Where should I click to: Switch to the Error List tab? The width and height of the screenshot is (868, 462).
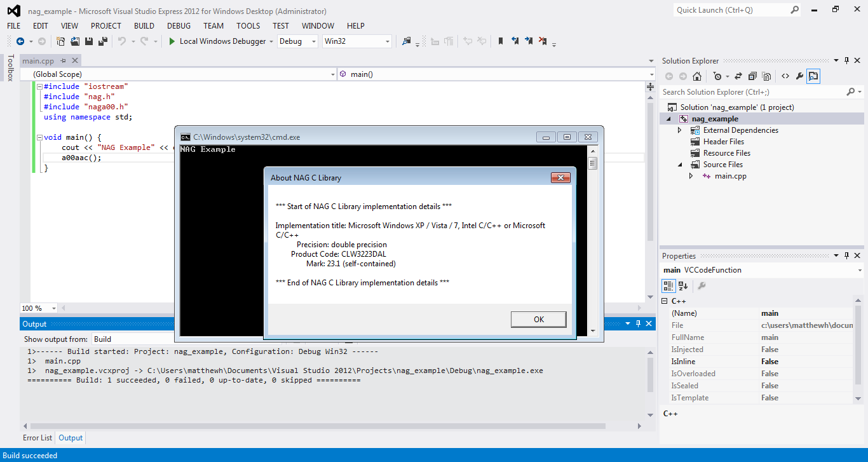point(37,438)
